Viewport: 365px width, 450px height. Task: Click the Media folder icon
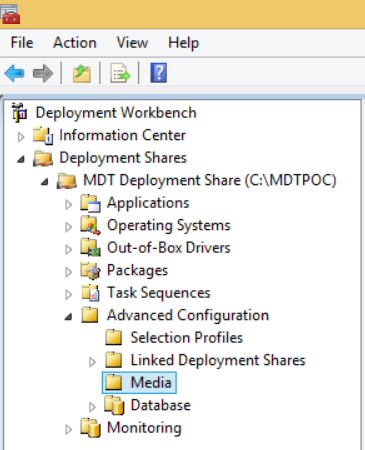(114, 382)
